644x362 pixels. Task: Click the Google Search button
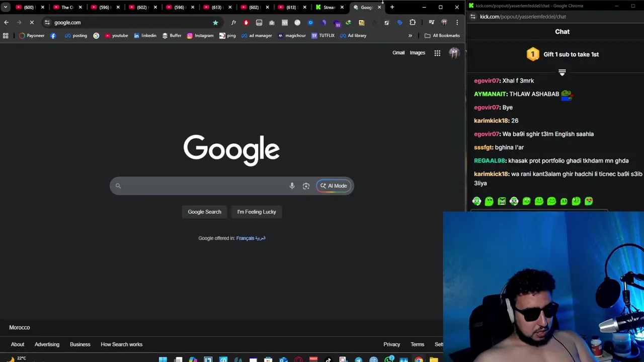click(204, 212)
